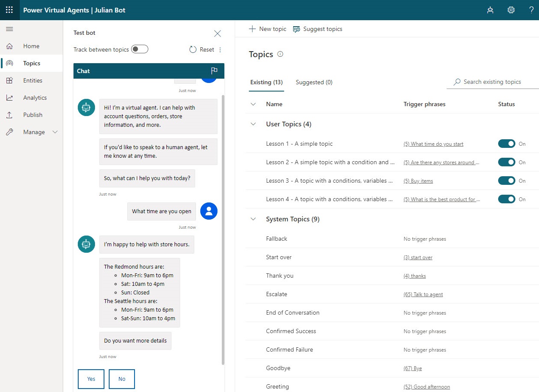Image resolution: width=539 pixels, height=392 pixels.
Task: Click the Entities sidebar icon
Action: [x=9, y=80]
